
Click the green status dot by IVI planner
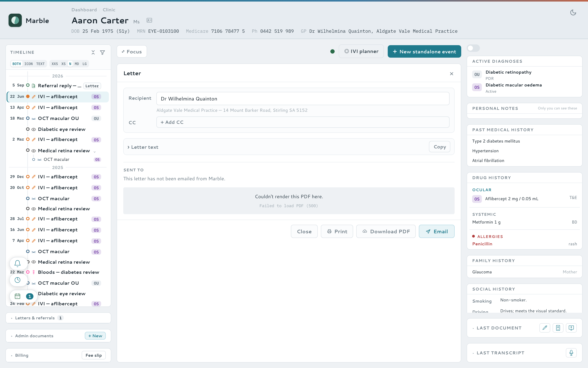332,51
